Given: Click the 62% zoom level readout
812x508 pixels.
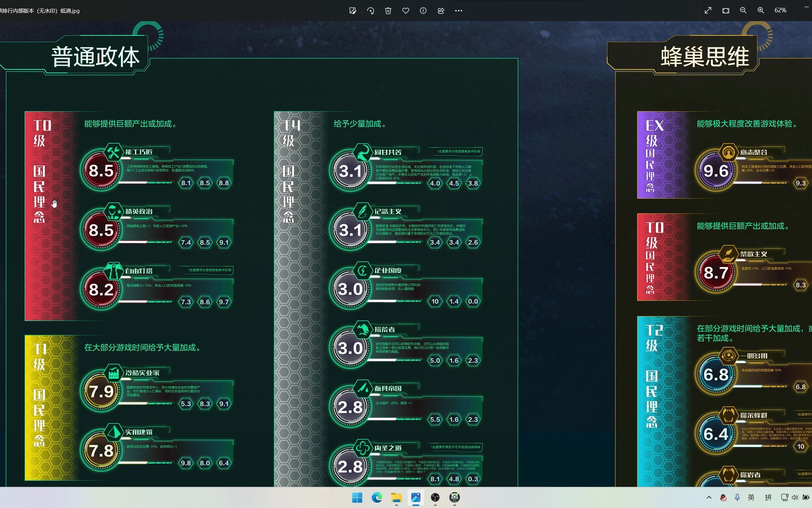Looking at the screenshot, I should pos(780,11).
